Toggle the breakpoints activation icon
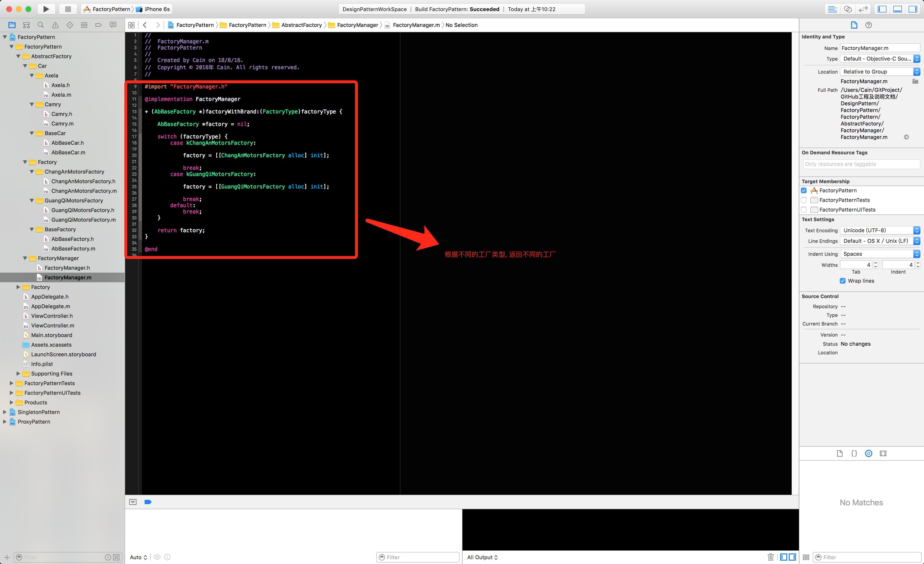The image size is (924, 564). point(148,502)
